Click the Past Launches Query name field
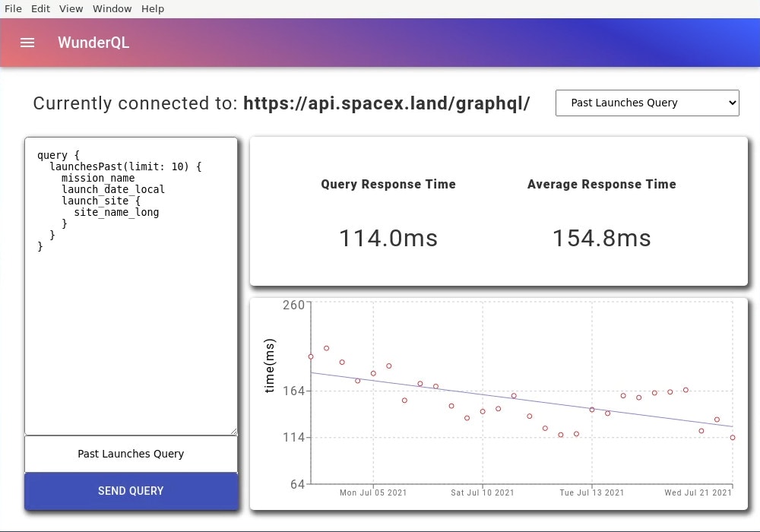Viewport: 760px width, 532px height. point(131,454)
